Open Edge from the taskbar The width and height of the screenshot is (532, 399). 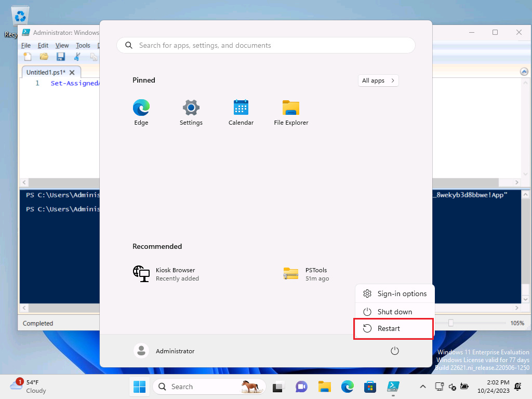pos(348,387)
